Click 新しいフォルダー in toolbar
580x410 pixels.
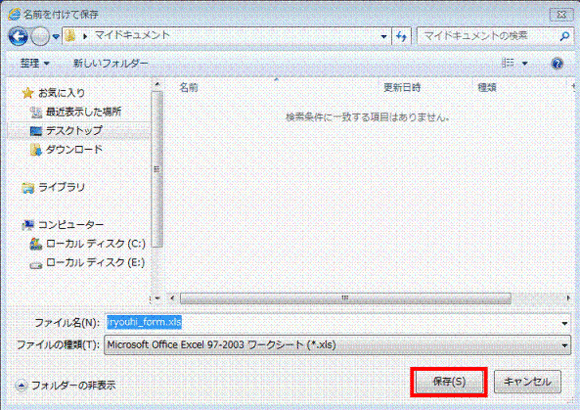[x=111, y=63]
